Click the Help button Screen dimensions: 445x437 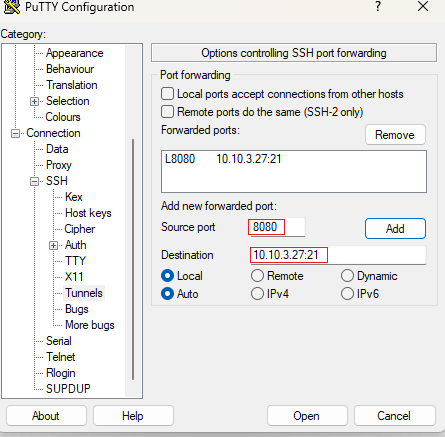pos(133,416)
